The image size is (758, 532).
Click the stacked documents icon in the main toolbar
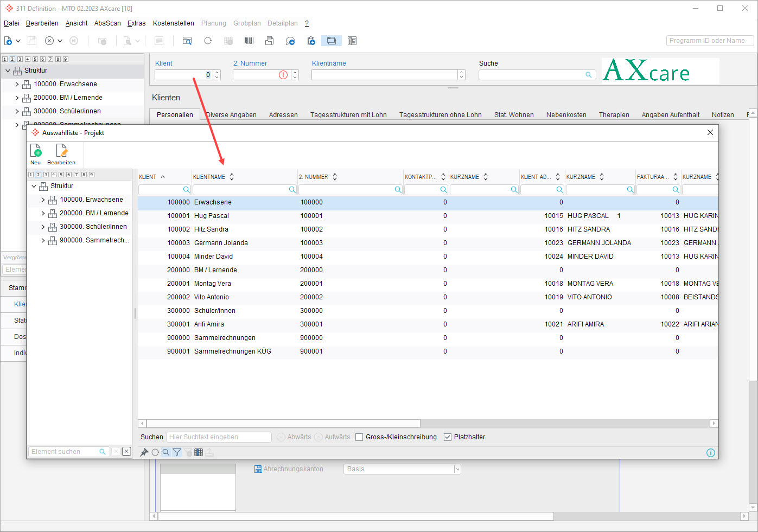(270, 41)
